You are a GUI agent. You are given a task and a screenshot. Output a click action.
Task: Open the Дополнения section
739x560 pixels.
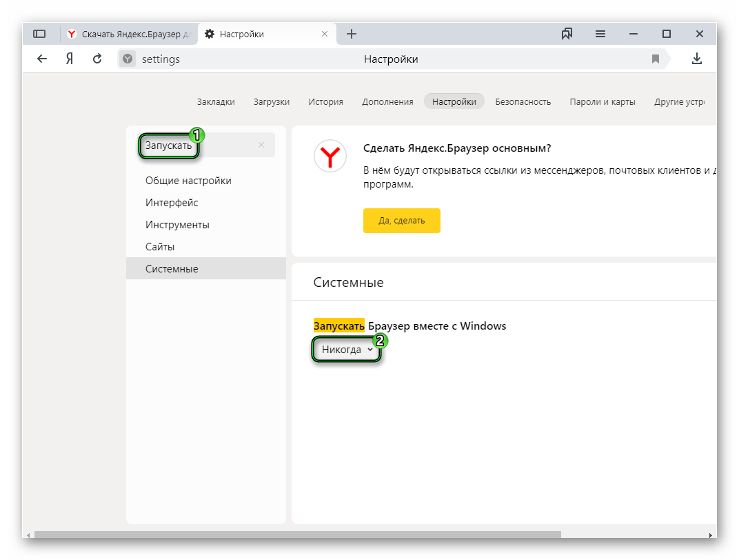click(x=387, y=102)
